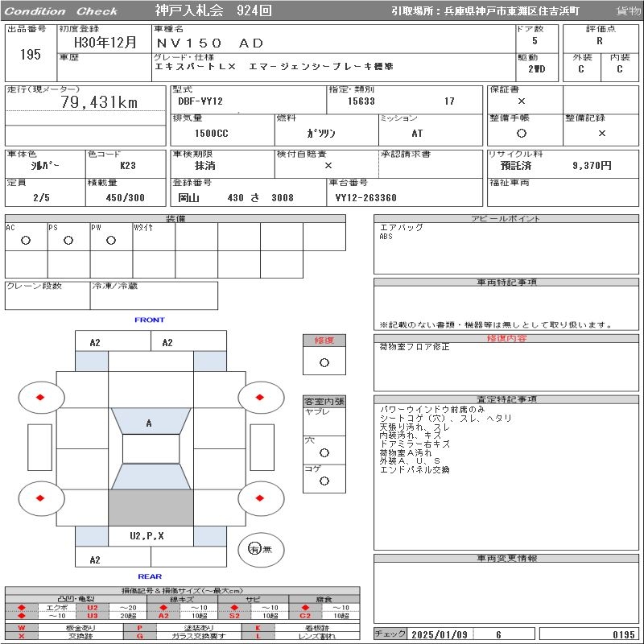Toggle the PW equipment circle mark
This screenshot has height=644, width=644.
pos(110,240)
